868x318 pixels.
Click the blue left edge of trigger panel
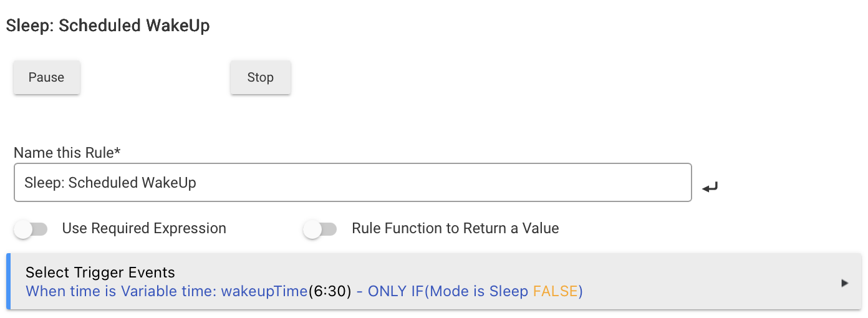point(9,281)
